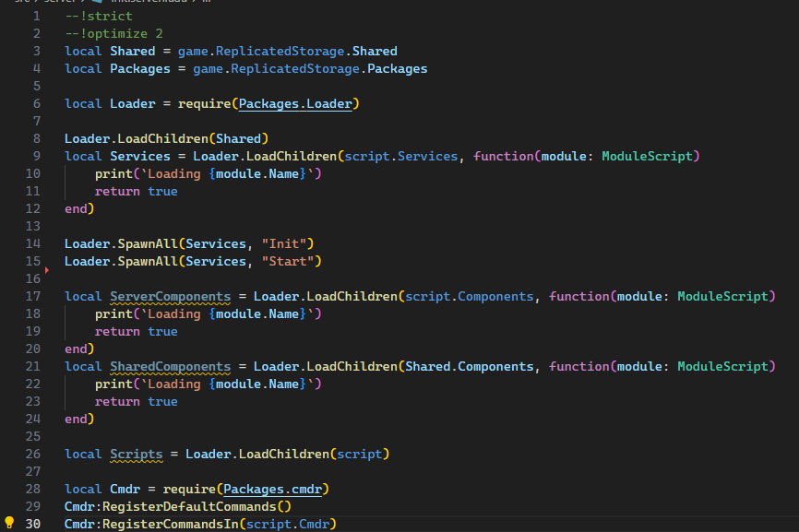799x532 pixels.
Task: Click the end) on line 24
Action: (79, 419)
